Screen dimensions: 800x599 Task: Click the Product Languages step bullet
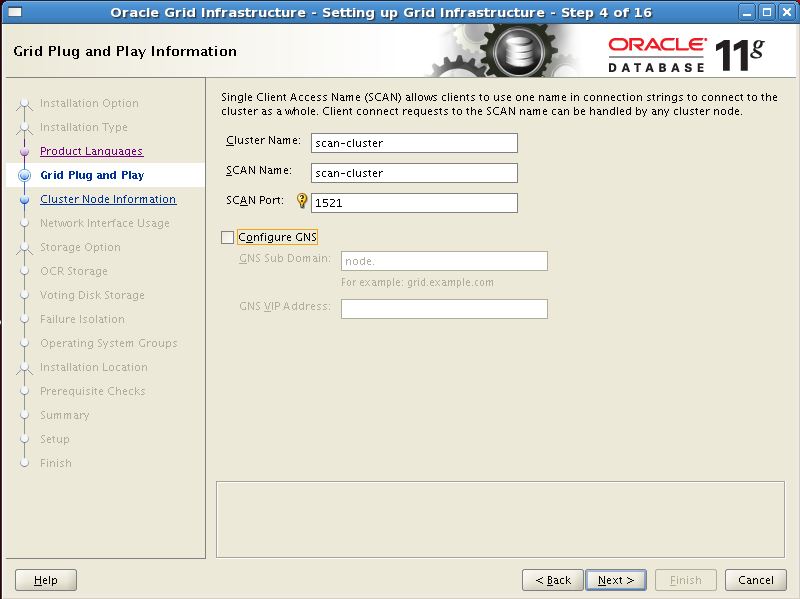click(x=24, y=152)
